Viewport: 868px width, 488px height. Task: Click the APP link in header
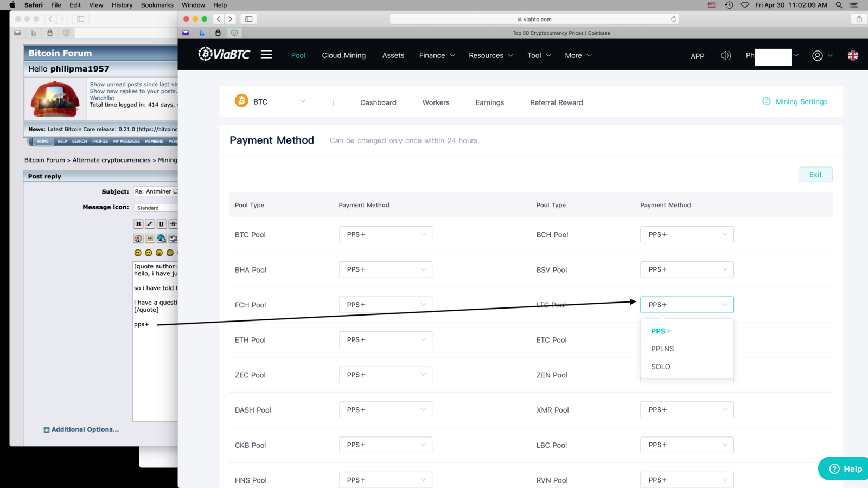(698, 56)
